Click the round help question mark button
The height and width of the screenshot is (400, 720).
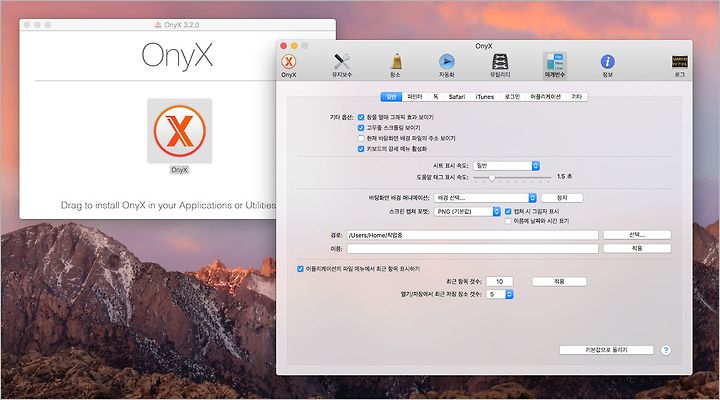(x=666, y=350)
